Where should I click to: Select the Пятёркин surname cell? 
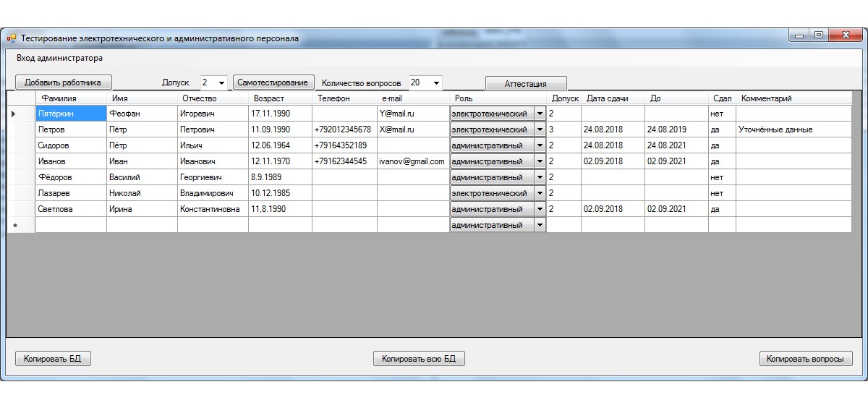click(x=71, y=114)
